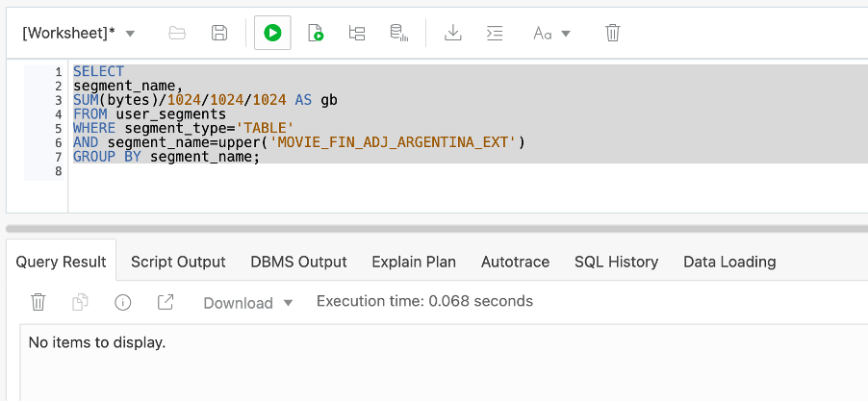The image size is (868, 402).
Task: Select the Data Loading tab
Action: [729, 262]
